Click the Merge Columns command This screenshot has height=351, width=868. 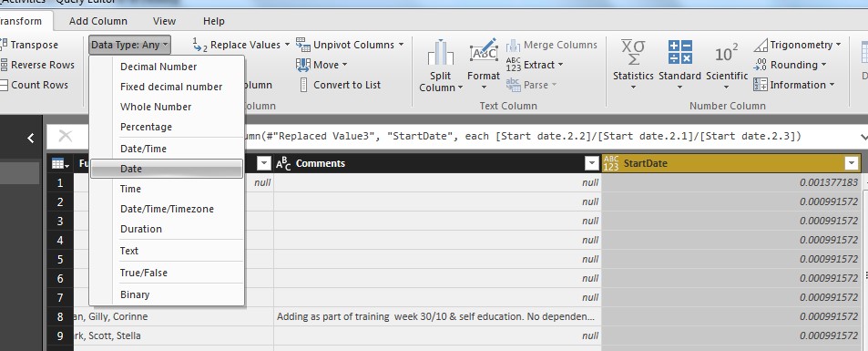[551, 45]
